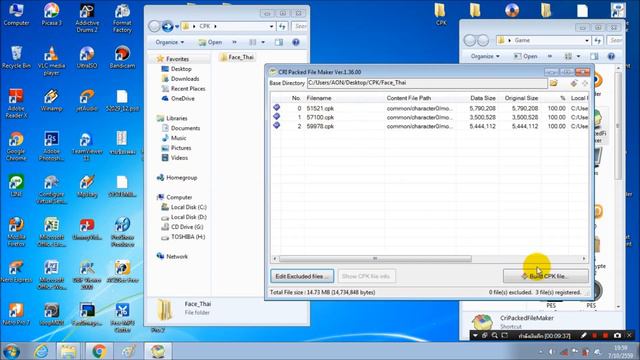Screen dimensions: 640x360
Task: Click the tool icon right of the browse folder icon
Action: tap(573, 83)
